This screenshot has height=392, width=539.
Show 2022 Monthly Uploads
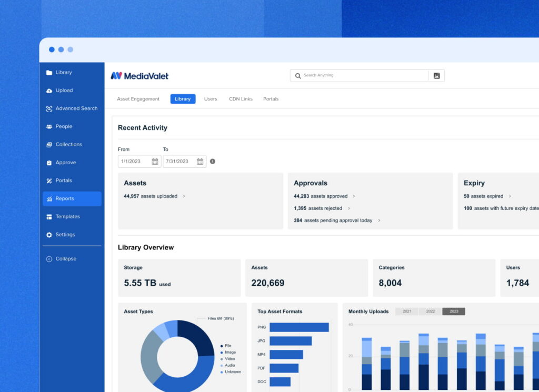(x=431, y=311)
